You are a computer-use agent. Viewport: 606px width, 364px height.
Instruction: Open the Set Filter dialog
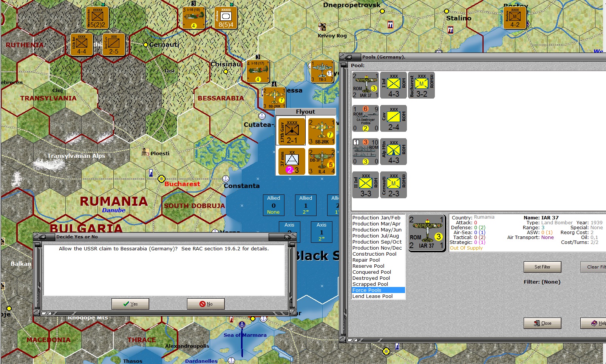(x=542, y=267)
